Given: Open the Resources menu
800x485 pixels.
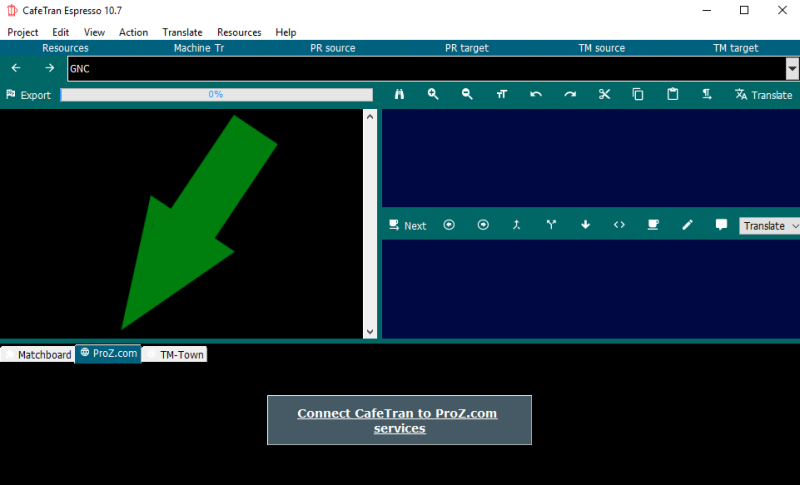Looking at the screenshot, I should [x=239, y=32].
